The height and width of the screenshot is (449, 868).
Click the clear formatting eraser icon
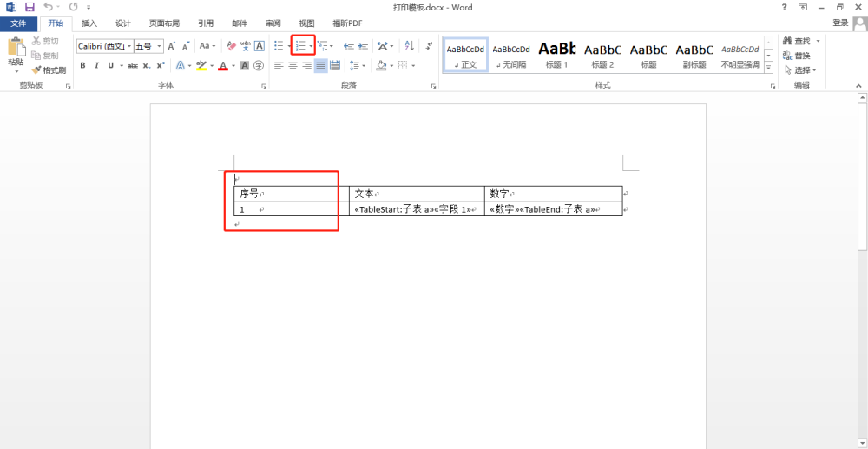click(x=231, y=46)
